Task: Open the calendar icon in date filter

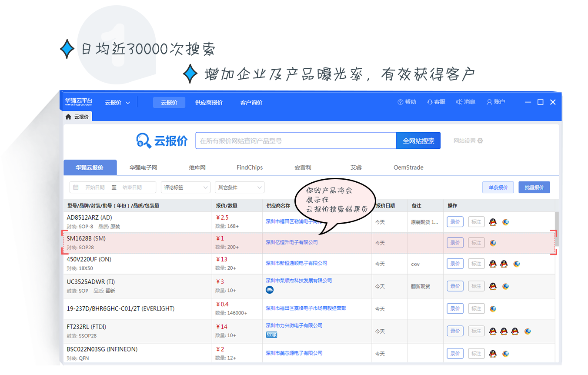Action: point(76,187)
